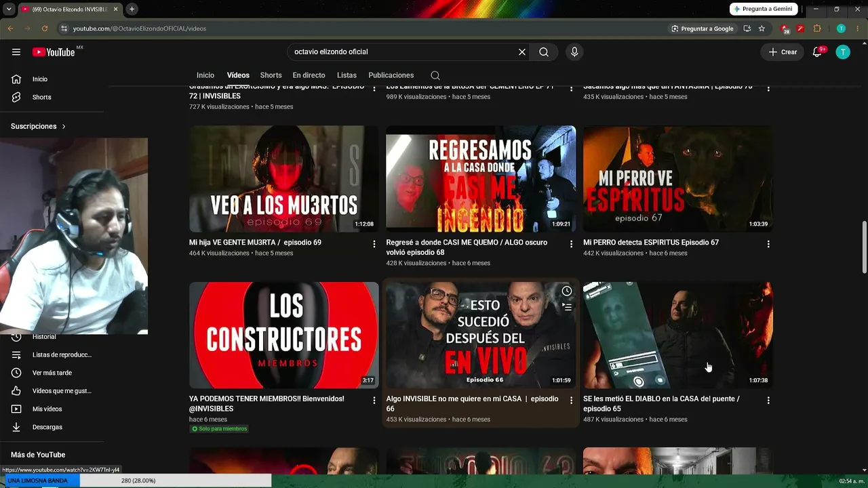Open title SE les metió EL DIABLO
Image resolution: width=868 pixels, height=488 pixels.
click(661, 404)
